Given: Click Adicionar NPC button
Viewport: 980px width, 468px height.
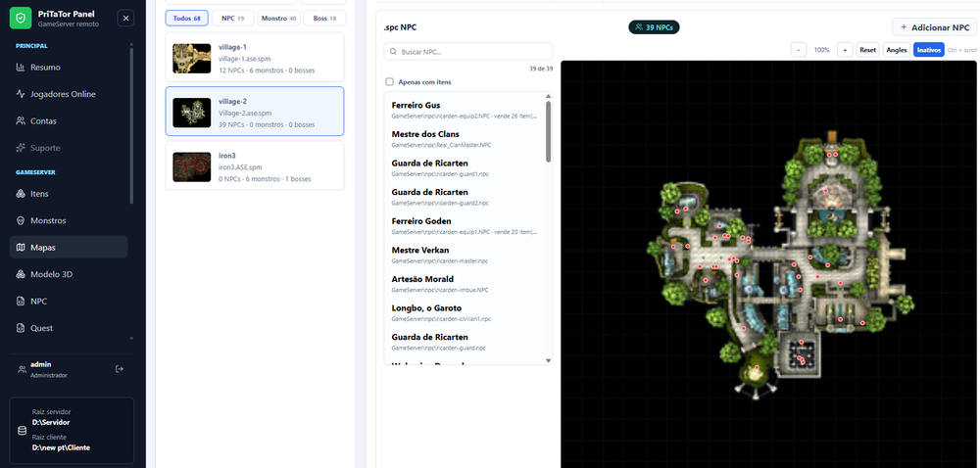Looking at the screenshot, I should 934,27.
